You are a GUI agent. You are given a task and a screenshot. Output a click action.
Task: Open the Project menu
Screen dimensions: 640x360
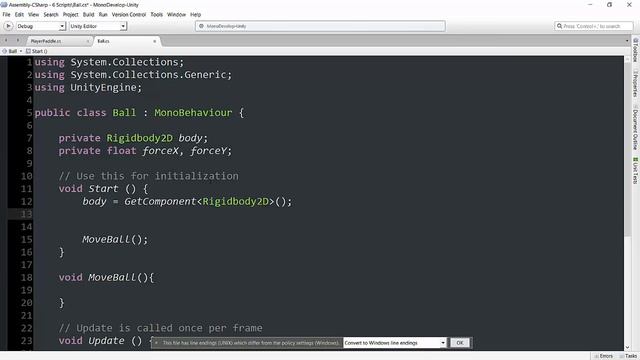pyautogui.click(x=71, y=15)
